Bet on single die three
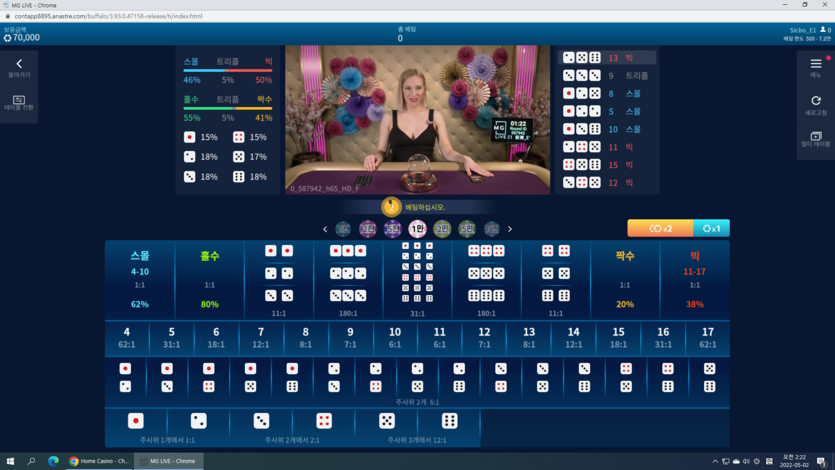Screen dimensions: 835x470 point(261,421)
